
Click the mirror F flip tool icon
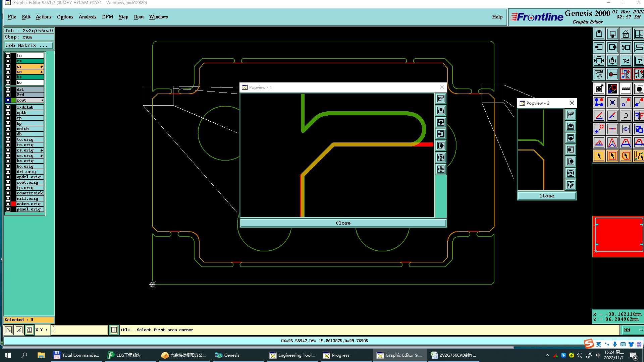click(639, 116)
